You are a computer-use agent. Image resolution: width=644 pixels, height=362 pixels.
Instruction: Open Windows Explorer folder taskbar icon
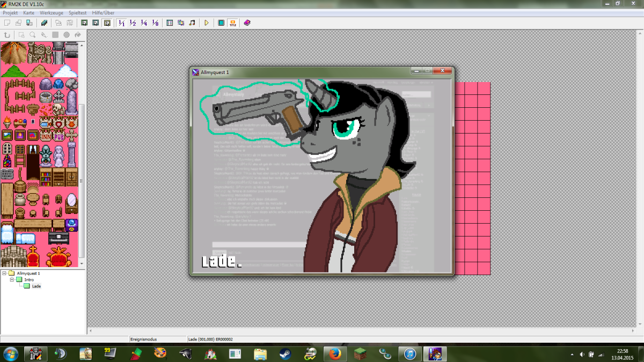pyautogui.click(x=260, y=354)
